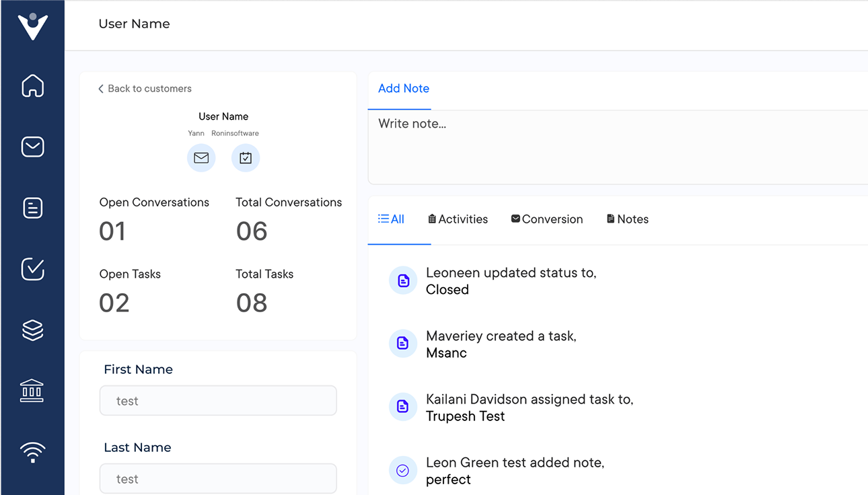This screenshot has height=495, width=868.
Task: Switch to the All tab
Action: click(391, 219)
